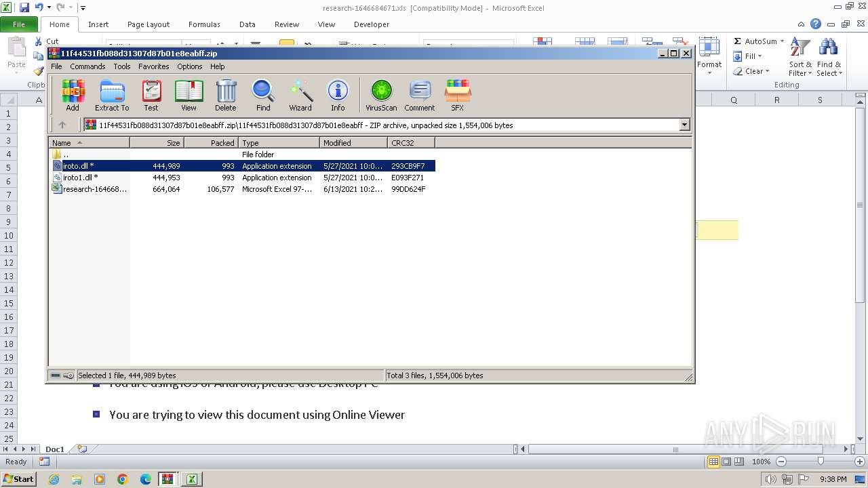Click the Extract To toolbar icon
The height and width of the screenshot is (488, 868).
112,95
